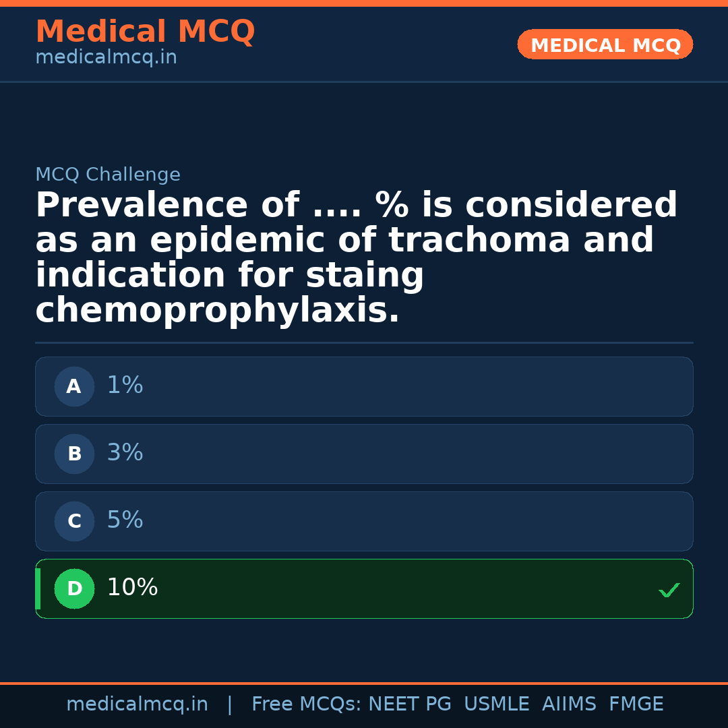Click the green checkmark on option D
The height and width of the screenshot is (728, 728).
669,590
